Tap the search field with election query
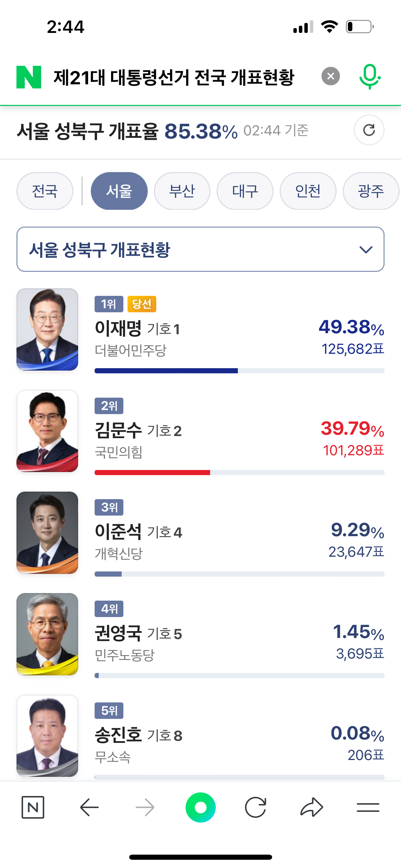This screenshot has width=401, height=868. point(174,77)
